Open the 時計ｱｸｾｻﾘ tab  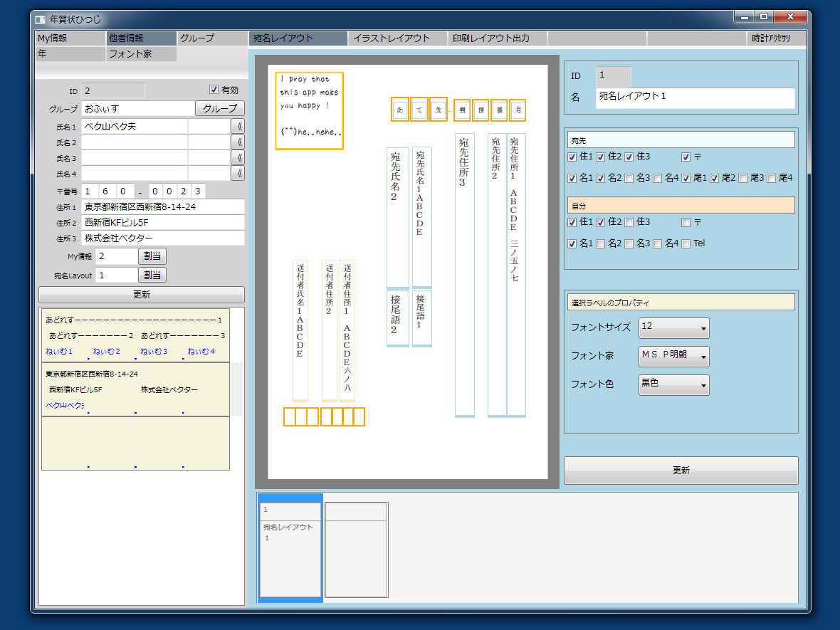776,38
